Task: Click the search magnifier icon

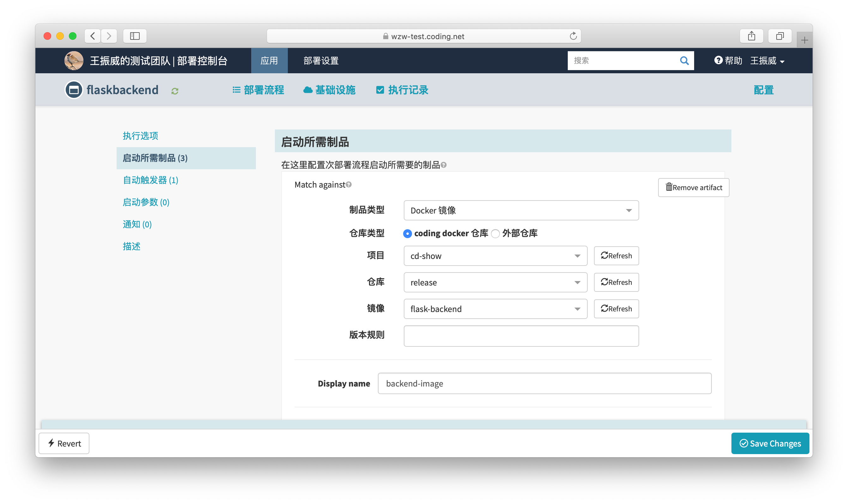Action: 684,61
